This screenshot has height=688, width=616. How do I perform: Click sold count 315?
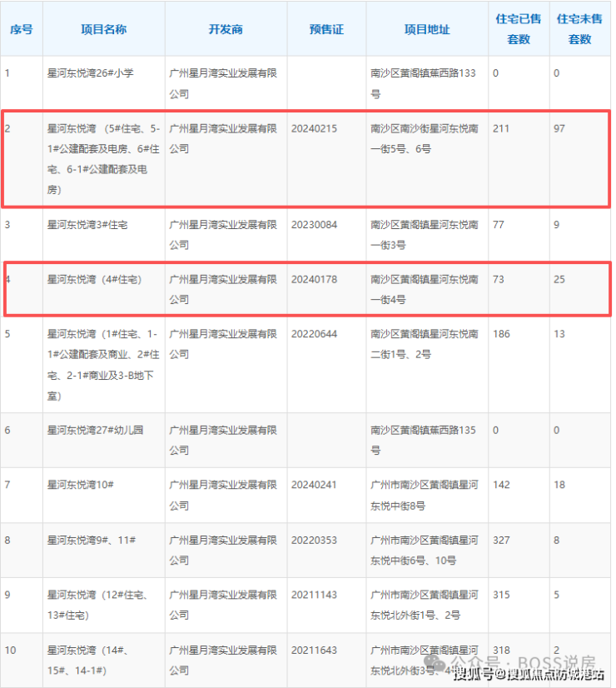(x=502, y=595)
